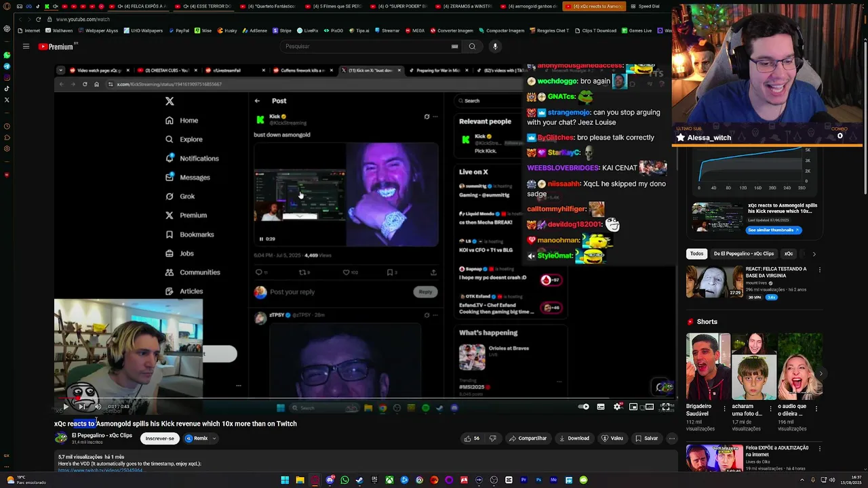Screen dimensions: 868x488
Task: Open Windows Start menu in taskbar
Action: pyautogui.click(x=285, y=480)
